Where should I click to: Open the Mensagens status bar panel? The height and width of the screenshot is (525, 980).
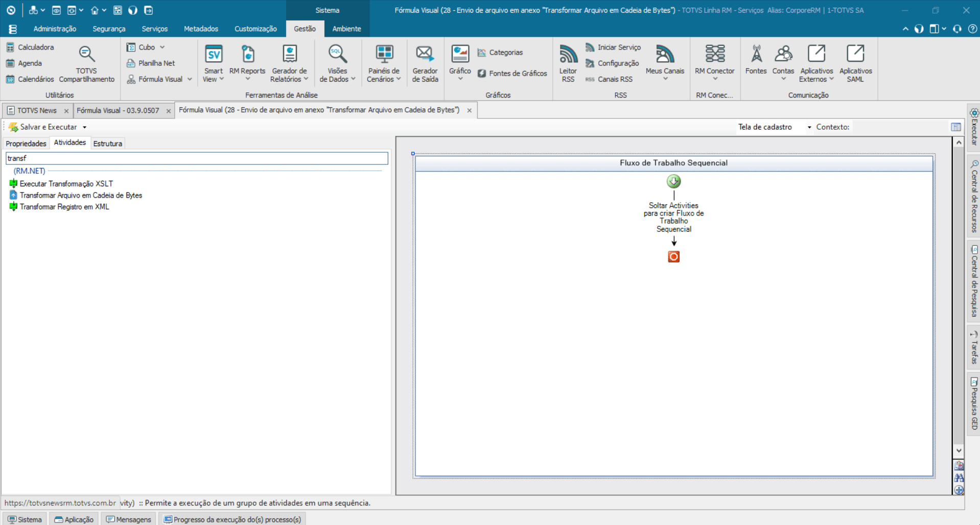(x=129, y=519)
